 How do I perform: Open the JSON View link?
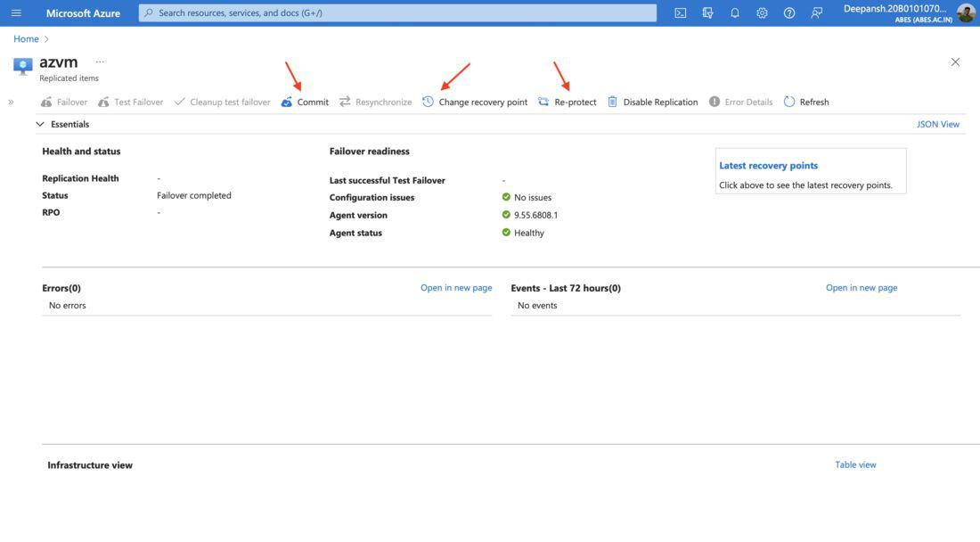(937, 125)
